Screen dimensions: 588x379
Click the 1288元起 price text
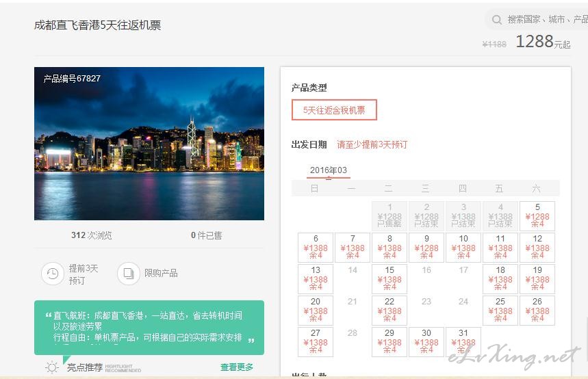point(543,42)
